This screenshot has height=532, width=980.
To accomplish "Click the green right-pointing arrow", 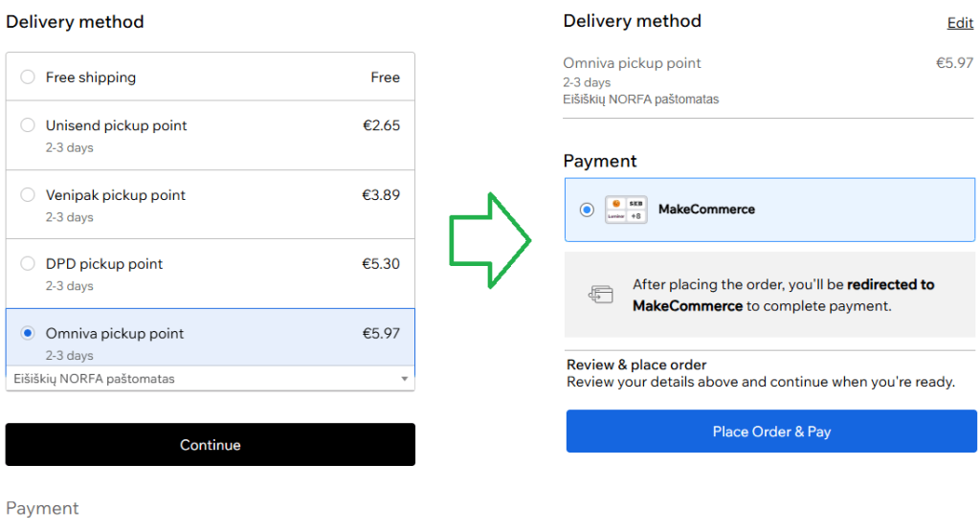I will [489, 240].
